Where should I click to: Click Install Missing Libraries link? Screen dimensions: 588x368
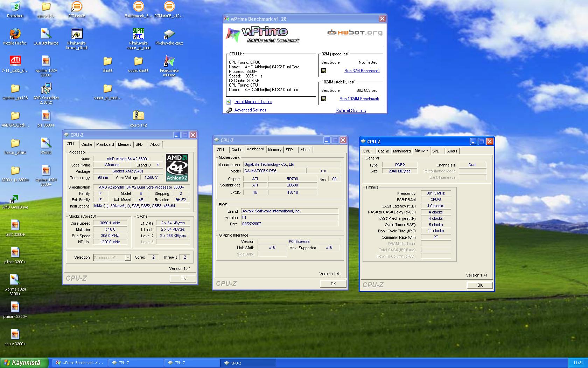[x=253, y=102]
